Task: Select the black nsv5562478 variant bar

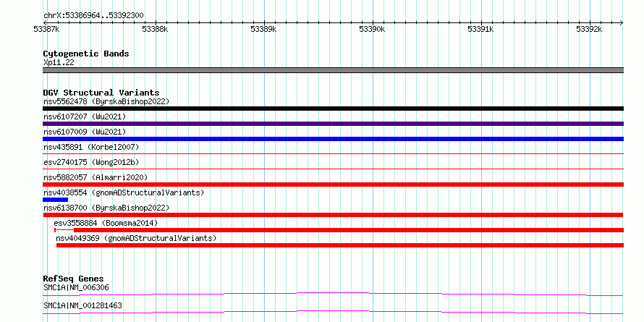Action: pyautogui.click(x=333, y=109)
